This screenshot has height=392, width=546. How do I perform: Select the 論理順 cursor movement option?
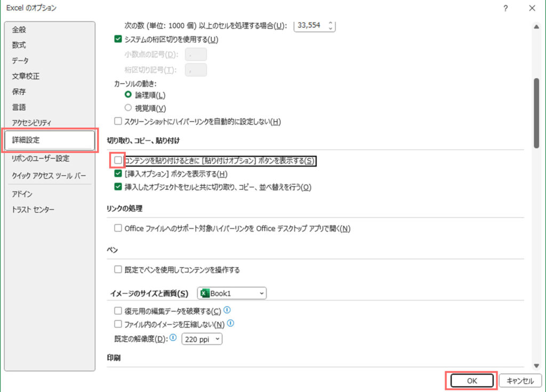[x=128, y=94]
